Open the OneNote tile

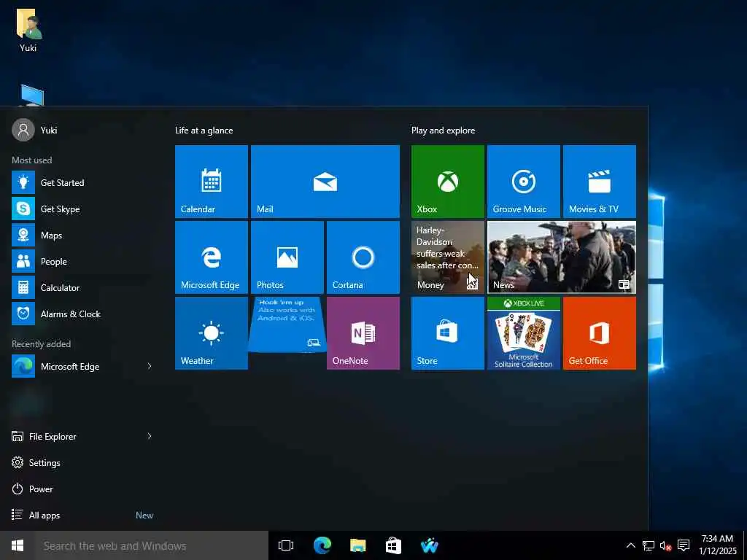coord(363,332)
